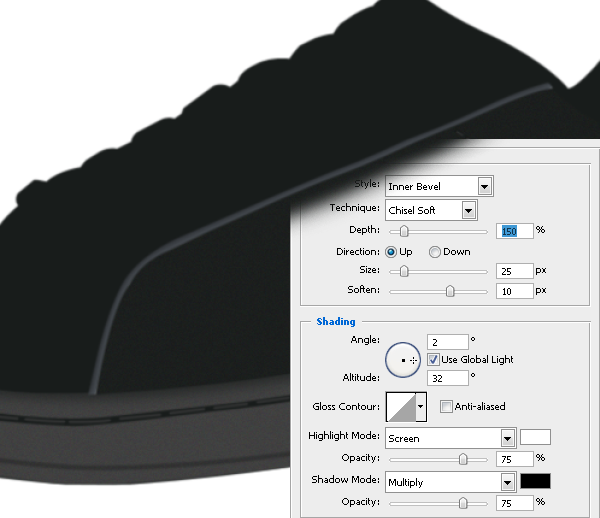Open the Technique dropdown showing Chisel Soft
Viewport: 600px width, 518px height.
point(431,210)
